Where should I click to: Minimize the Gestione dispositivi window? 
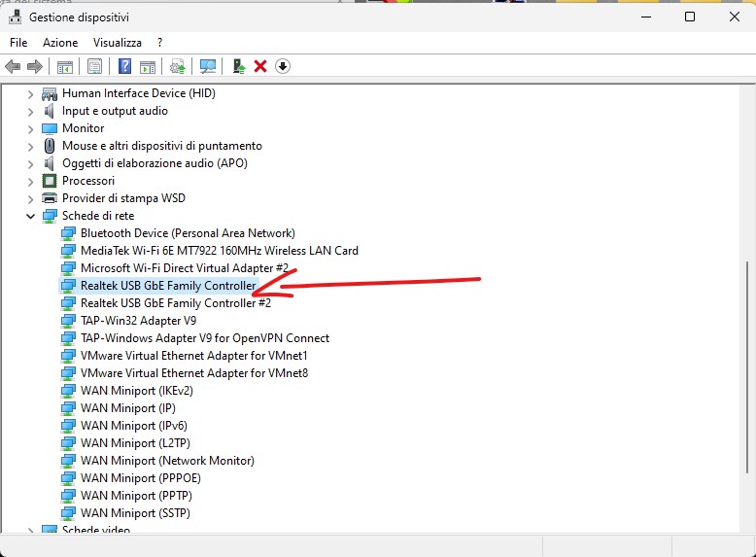646,17
